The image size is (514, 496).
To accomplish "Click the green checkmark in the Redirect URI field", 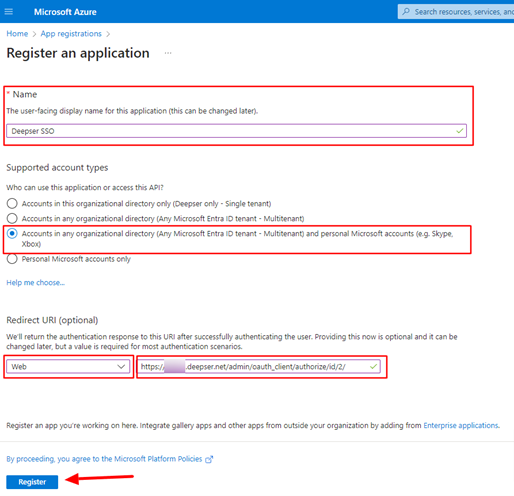I will coord(373,367).
